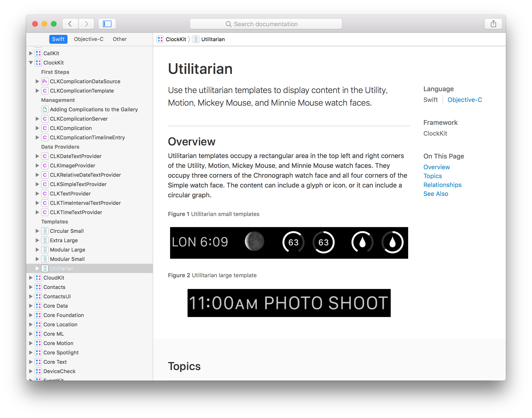This screenshot has height=418, width=532.
Task: Collapse the ClockKit framework
Action: tap(31, 63)
